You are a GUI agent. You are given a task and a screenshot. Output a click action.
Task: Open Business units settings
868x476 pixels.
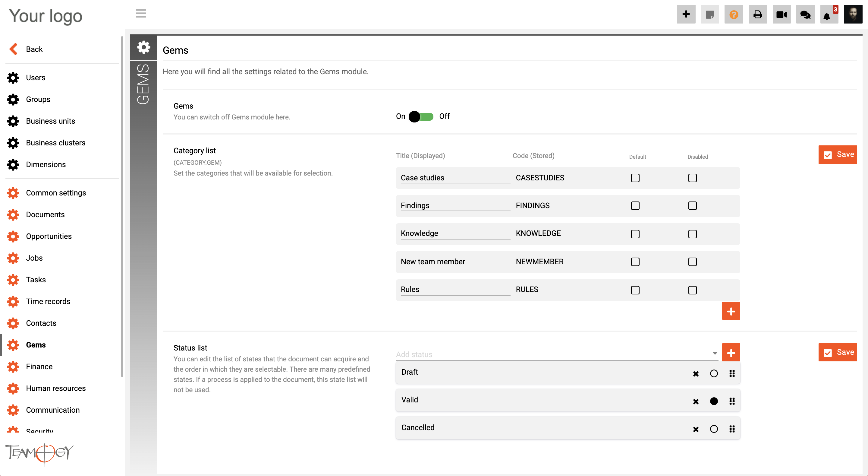(x=51, y=121)
